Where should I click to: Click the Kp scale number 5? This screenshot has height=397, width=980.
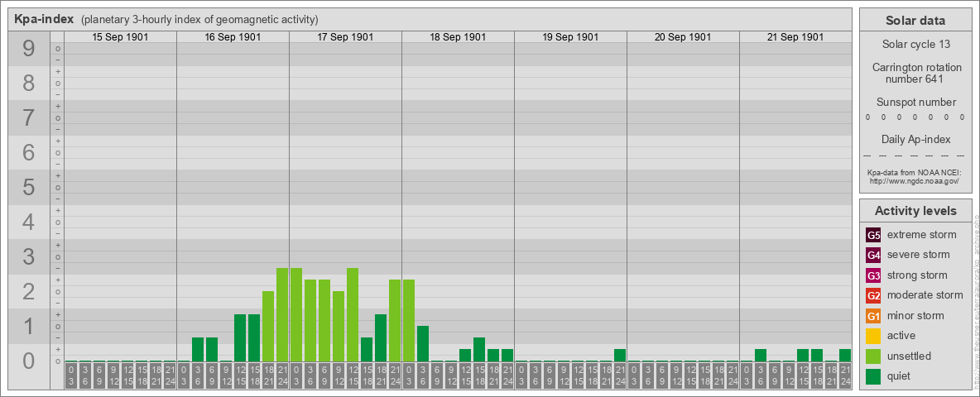[x=29, y=187]
